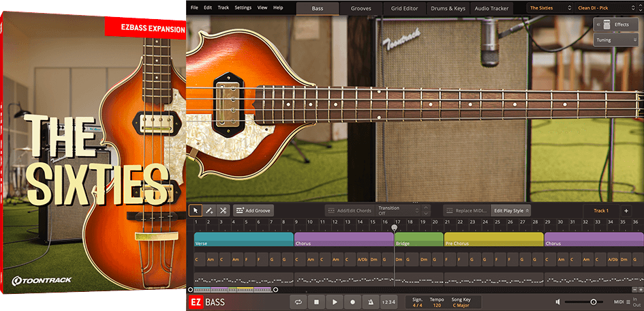
Task: Toggle loop playback on
Action: point(298,302)
